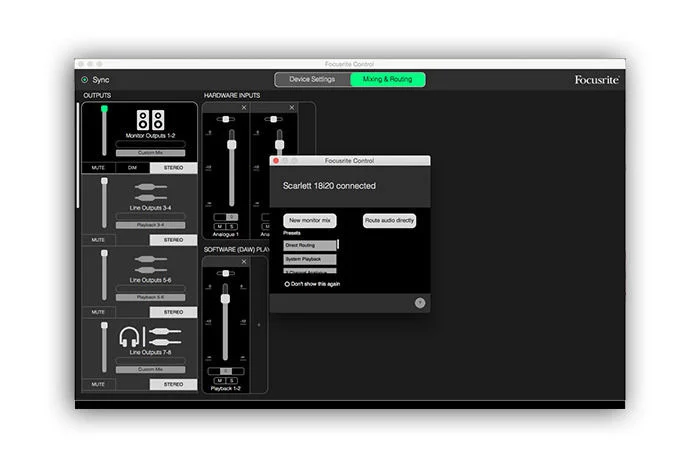This screenshot has height=471, width=700.
Task: Remove the second hardware input channel with X
Action: pyautogui.click(x=292, y=108)
